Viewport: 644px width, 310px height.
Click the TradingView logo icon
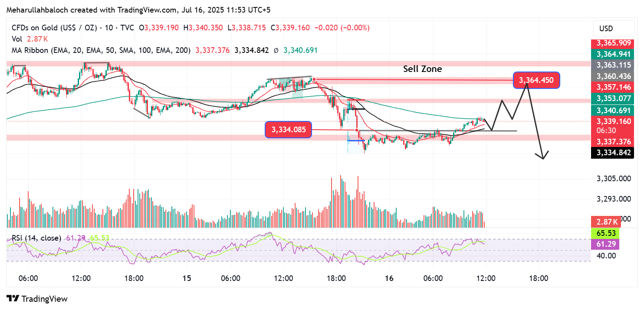(x=13, y=299)
